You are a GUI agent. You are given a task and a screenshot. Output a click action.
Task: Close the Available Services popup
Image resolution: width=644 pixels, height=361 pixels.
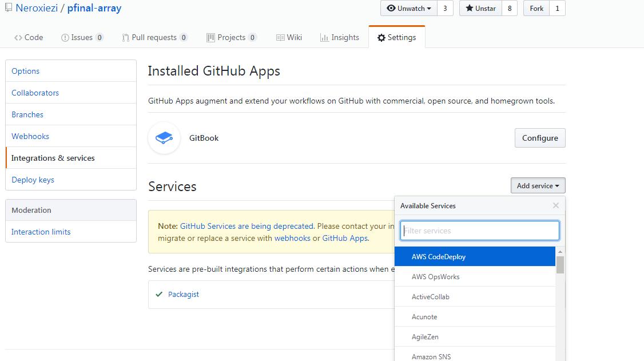(556, 205)
